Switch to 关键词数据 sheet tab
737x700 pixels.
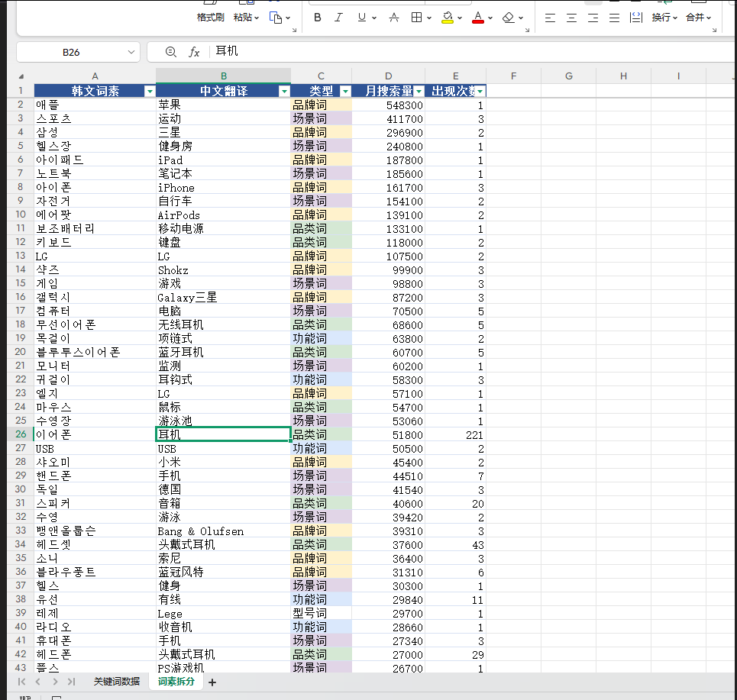tap(117, 682)
